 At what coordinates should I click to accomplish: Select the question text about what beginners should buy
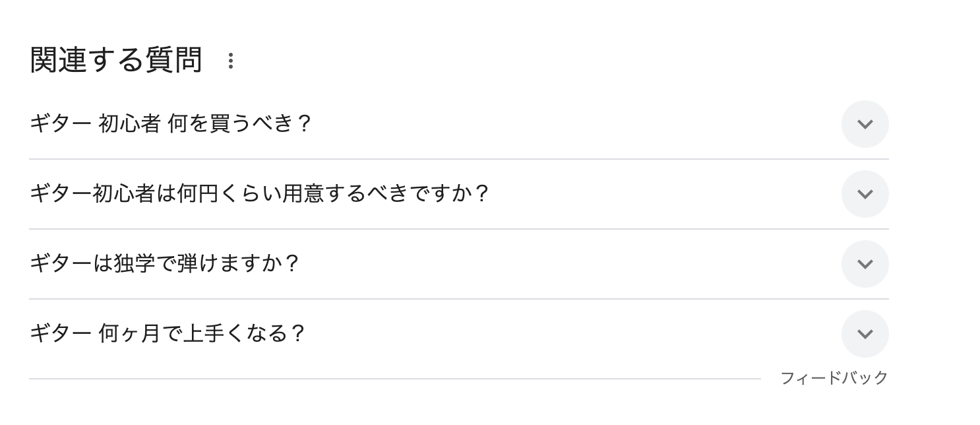(x=170, y=124)
